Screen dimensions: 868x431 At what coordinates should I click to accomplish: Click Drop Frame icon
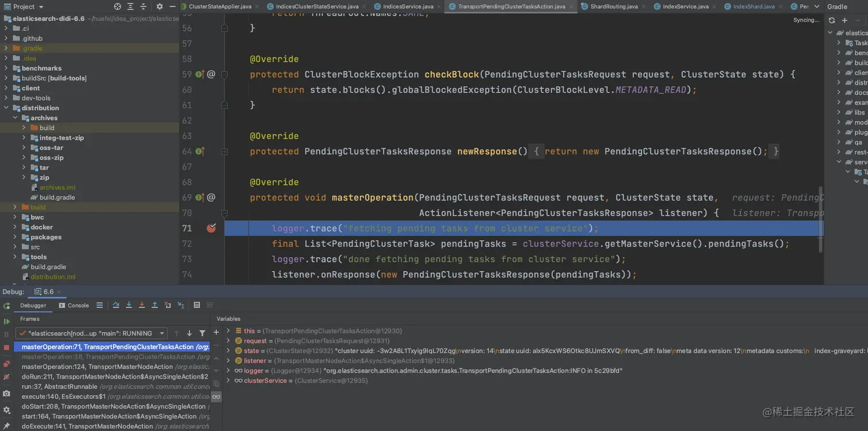click(168, 305)
